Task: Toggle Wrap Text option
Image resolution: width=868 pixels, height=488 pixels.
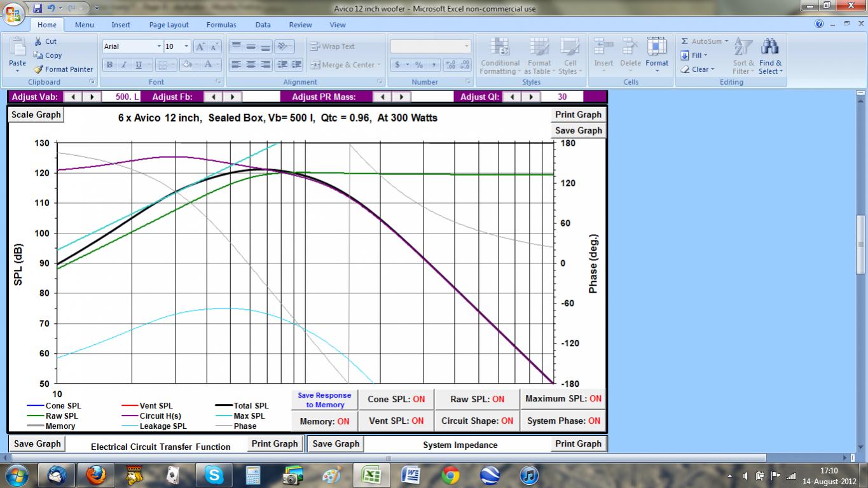Action: 333,46
